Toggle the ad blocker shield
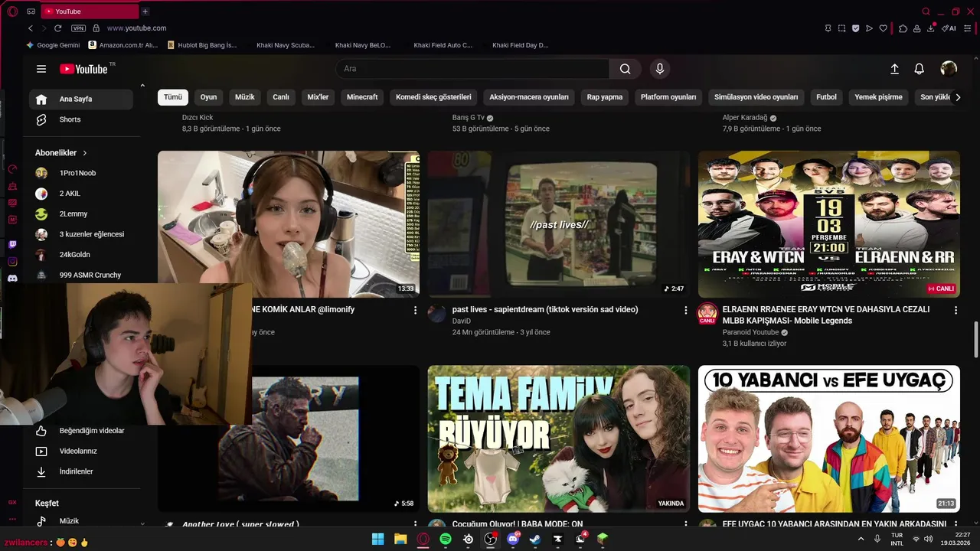 click(x=855, y=28)
